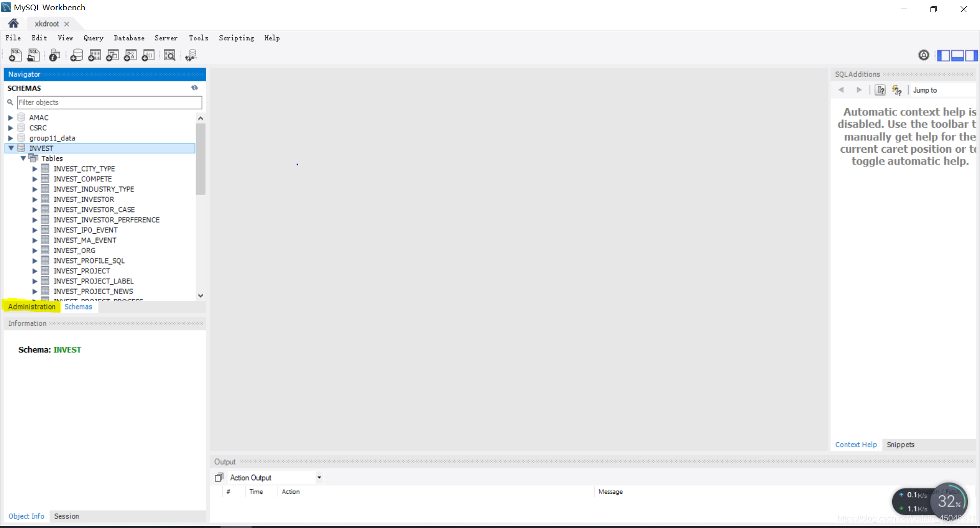The height and width of the screenshot is (528, 980).
Task: Select the INVEST_PROJECT_NEWS table
Action: 93,291
